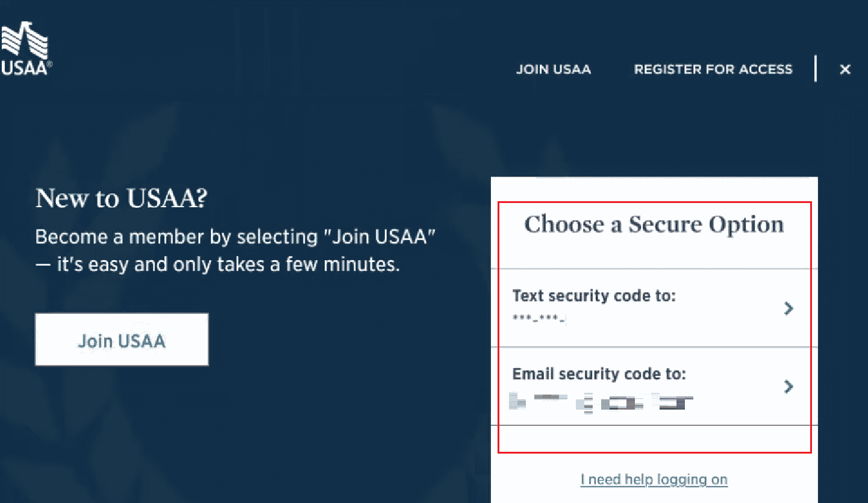The width and height of the screenshot is (868, 503).
Task: Expand the email verification option
Action: point(654,387)
